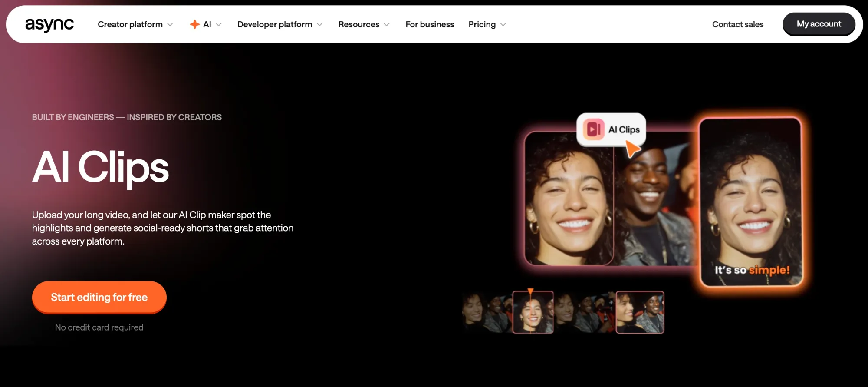
Task: Expand the Pricing dropdown arrow
Action: coord(503,25)
